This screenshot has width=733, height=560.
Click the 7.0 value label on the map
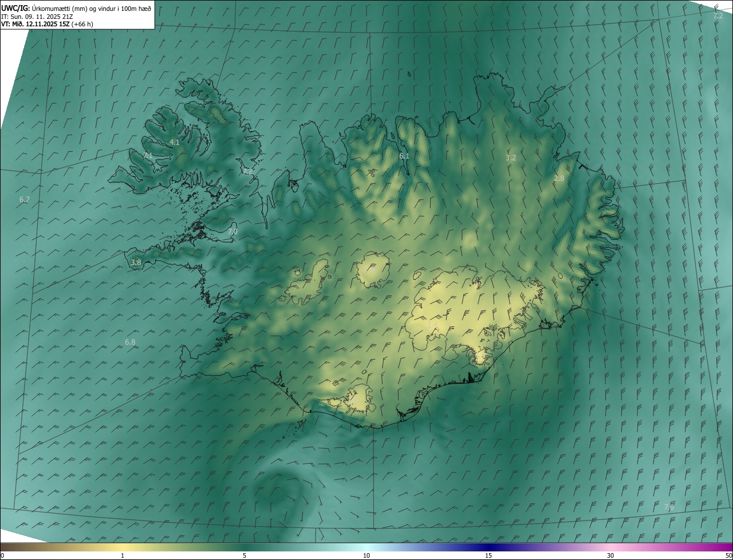click(x=232, y=232)
